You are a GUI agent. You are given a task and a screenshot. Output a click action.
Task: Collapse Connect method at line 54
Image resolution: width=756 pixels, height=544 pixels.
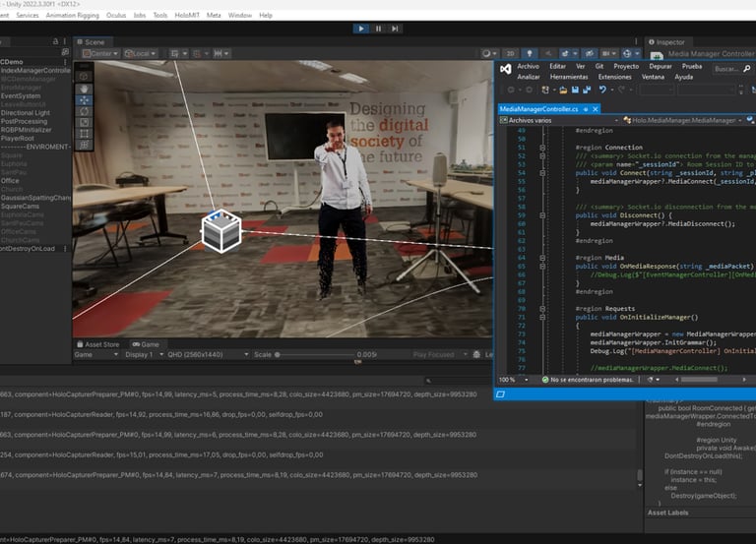point(542,173)
